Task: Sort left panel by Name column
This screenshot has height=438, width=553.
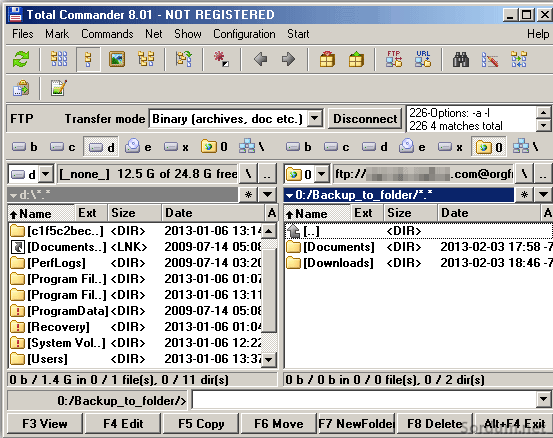Action: 41,213
